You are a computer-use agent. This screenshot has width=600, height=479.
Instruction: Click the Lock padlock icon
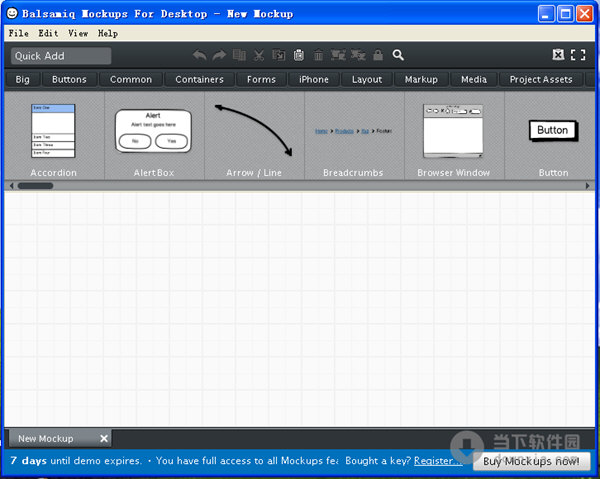click(378, 55)
